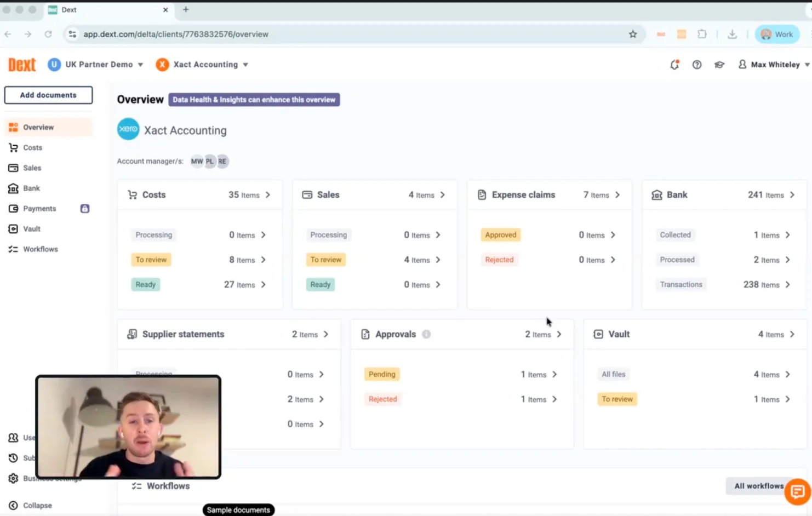Open browser extensions puzzle icon
Image resolution: width=812 pixels, height=516 pixels.
pyautogui.click(x=702, y=34)
